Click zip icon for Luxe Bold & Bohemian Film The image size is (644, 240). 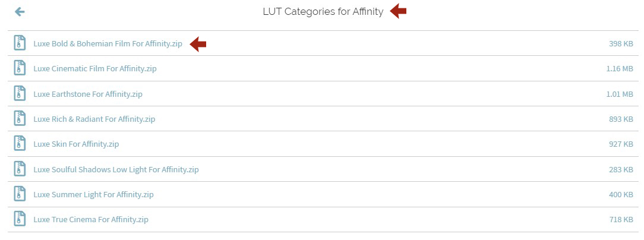click(x=20, y=43)
